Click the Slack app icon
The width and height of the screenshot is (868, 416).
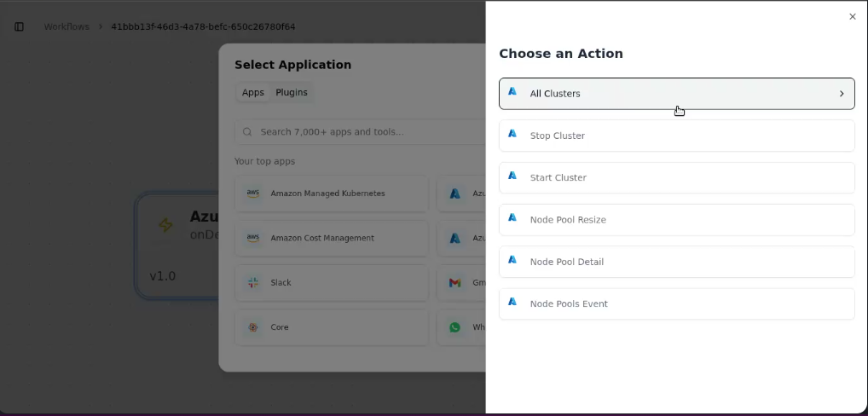253,283
